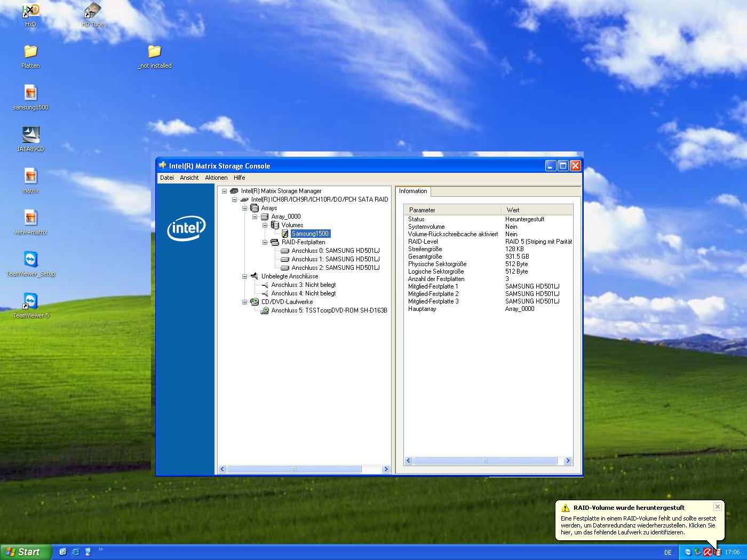Select 'Anschluss 5: TSSTcorpDVD-ROM SH-D163B' entry
This screenshot has width=747, height=560.
point(329,310)
